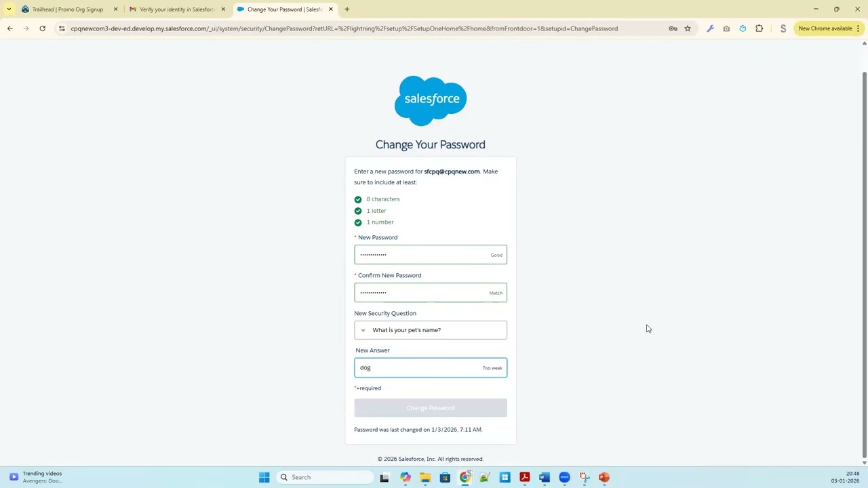Click the 'Good' password strength indicator
This screenshot has height=488, width=868.
pyautogui.click(x=496, y=256)
